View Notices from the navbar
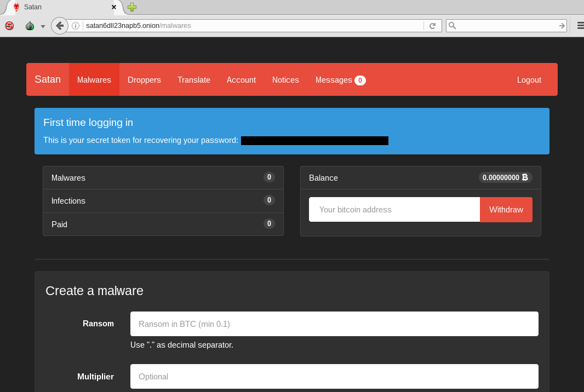The width and height of the screenshot is (584, 392). click(x=285, y=80)
